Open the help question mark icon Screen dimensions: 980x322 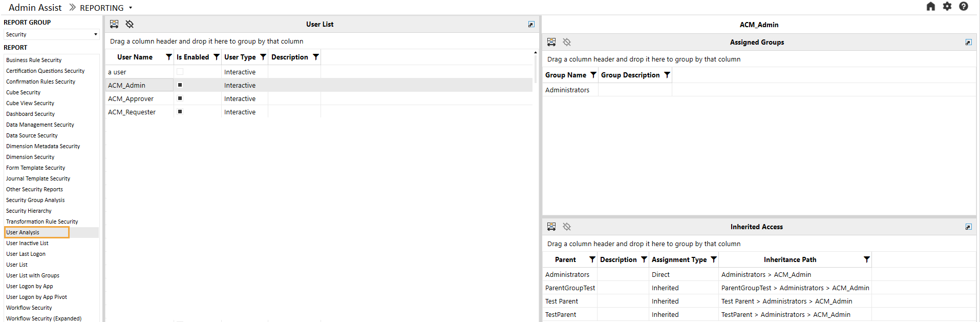click(x=964, y=6)
